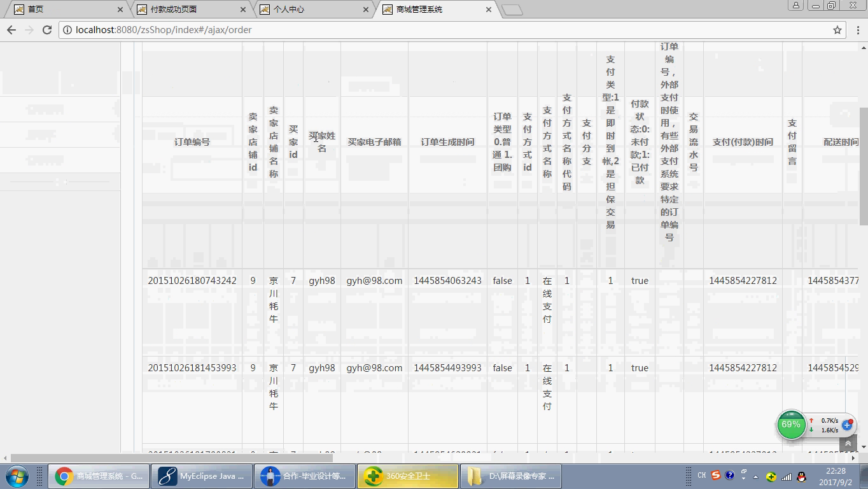Click 京川牦牛 in order 20151026181453993 row
Screen dimensions: 868x489
point(274,387)
